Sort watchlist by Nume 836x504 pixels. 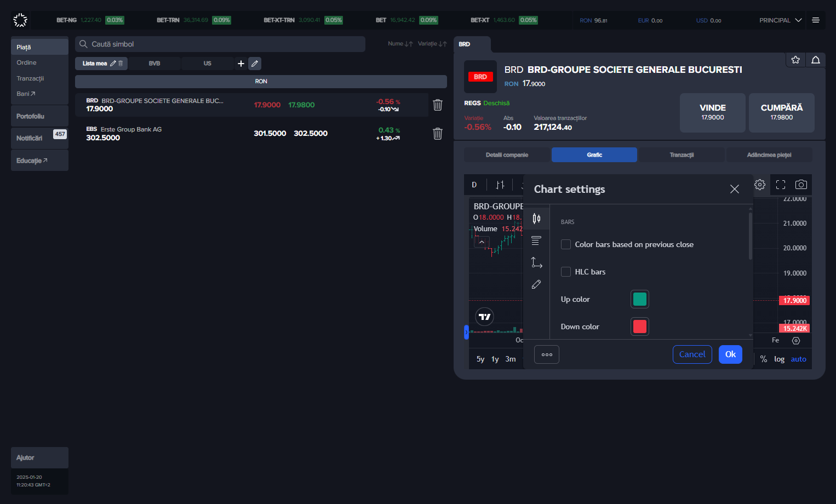coord(400,44)
